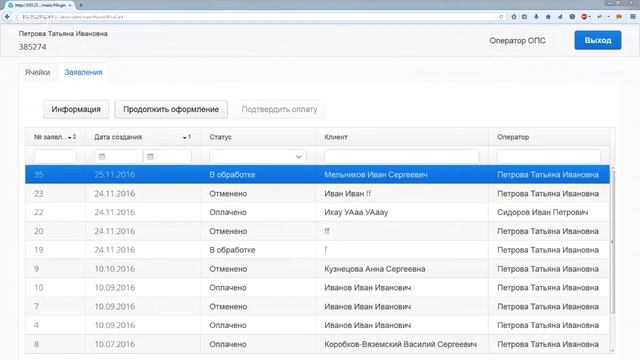640x360 pixels.
Task: Open calendar for the first date filter
Action: [102, 156]
